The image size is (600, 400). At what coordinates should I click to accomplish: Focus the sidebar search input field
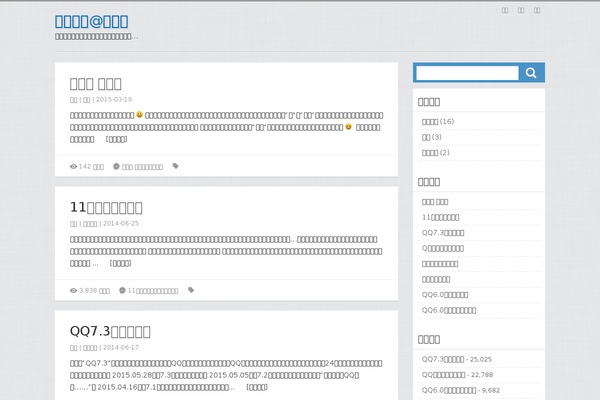click(467, 73)
